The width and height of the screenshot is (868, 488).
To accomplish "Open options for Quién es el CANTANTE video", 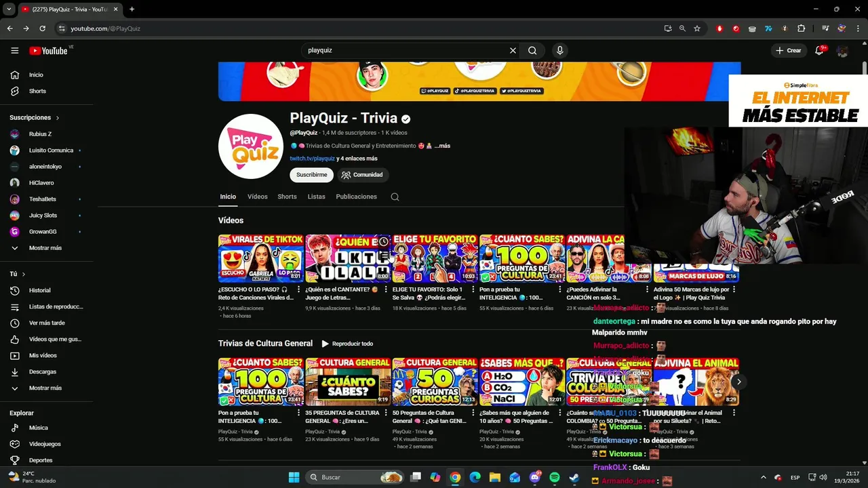I will click(x=386, y=289).
